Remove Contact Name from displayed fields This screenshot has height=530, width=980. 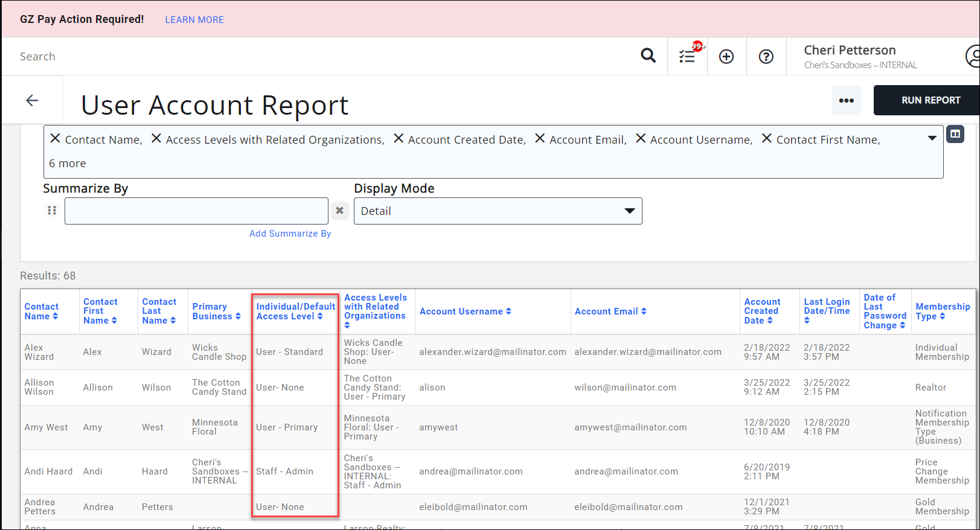pyautogui.click(x=55, y=139)
